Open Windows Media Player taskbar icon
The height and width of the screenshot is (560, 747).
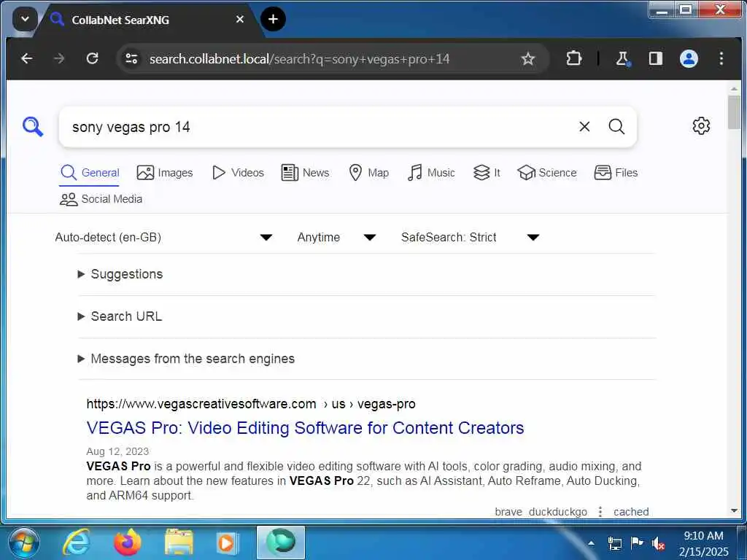pos(226,542)
